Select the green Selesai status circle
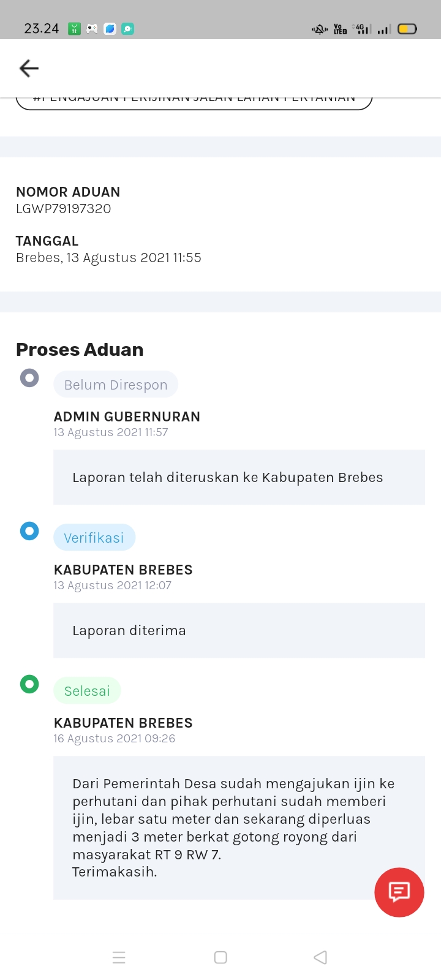Viewport: 441px width, 980px height. click(x=29, y=684)
